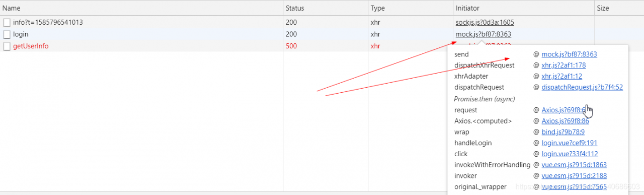The image size is (644, 195).
Task: Click the file icon next to getUserInfo
Action: pos(7,46)
